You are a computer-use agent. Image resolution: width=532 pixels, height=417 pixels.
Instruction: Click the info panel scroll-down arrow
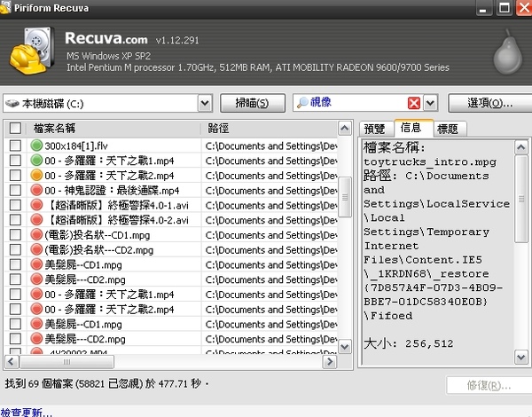point(521,358)
